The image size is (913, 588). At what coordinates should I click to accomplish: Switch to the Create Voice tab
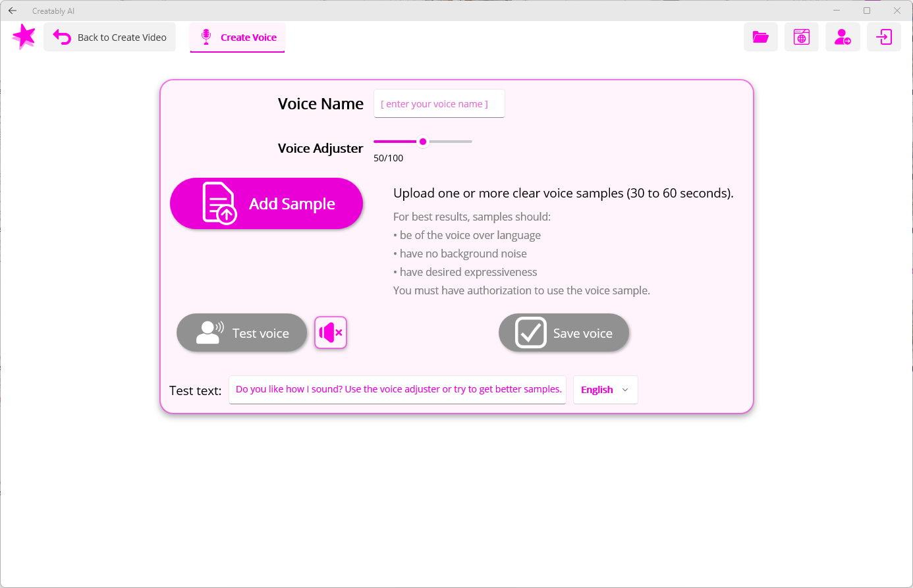(248, 37)
